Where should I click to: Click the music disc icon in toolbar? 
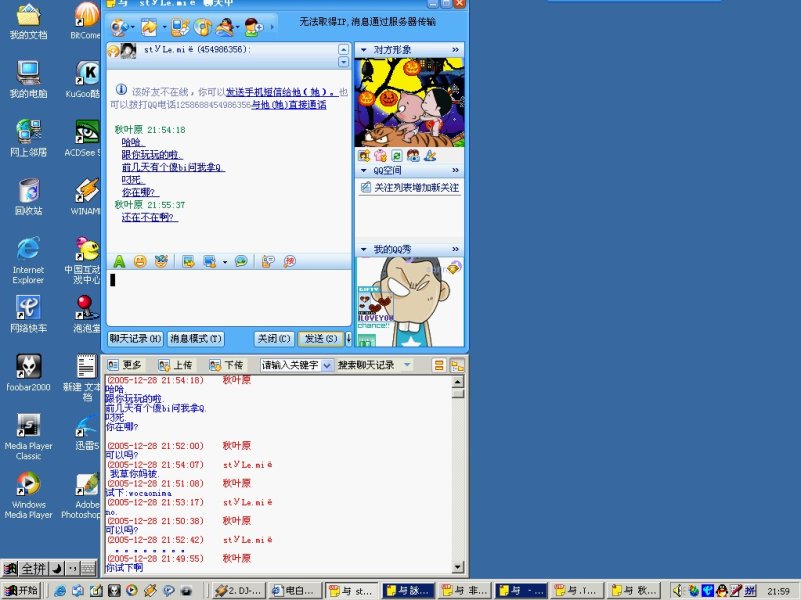pyautogui.click(x=202, y=27)
